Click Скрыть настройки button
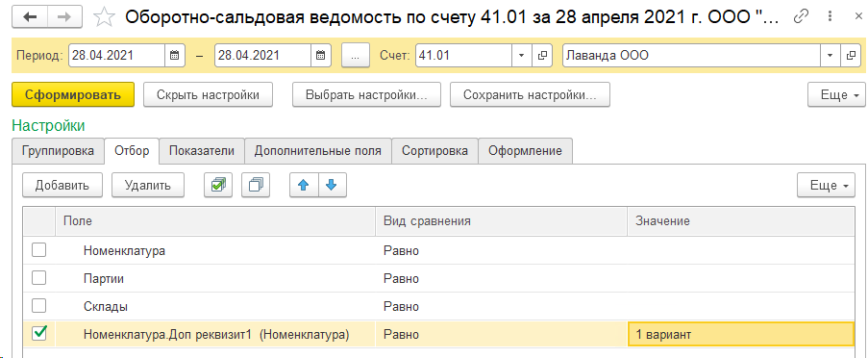This screenshot has height=358, width=868. (x=209, y=94)
